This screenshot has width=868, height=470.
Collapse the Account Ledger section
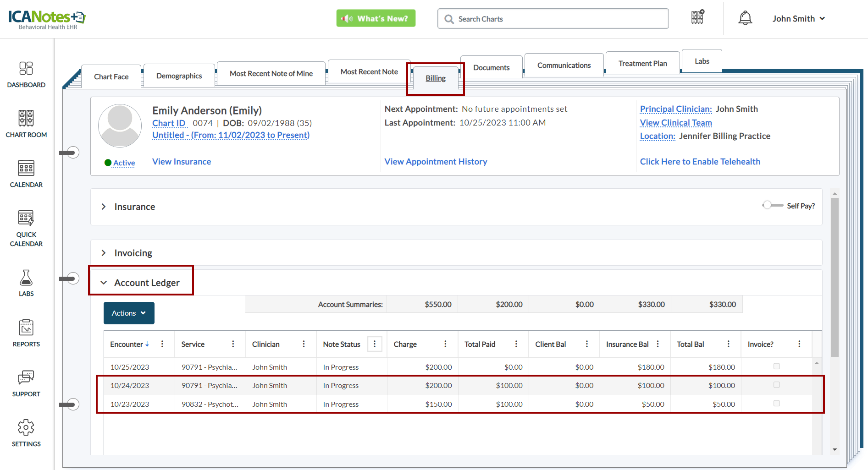[x=104, y=283]
